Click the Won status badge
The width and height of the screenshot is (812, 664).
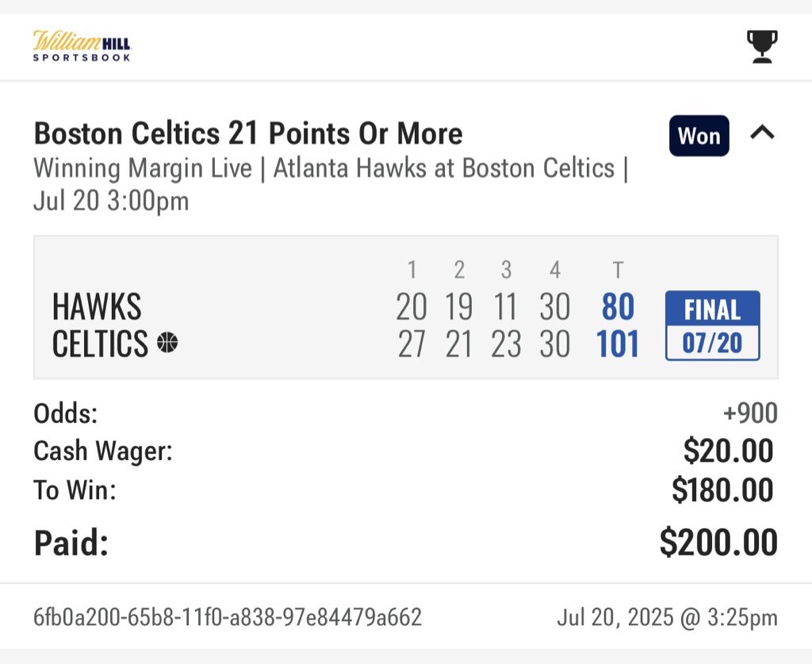click(x=699, y=136)
